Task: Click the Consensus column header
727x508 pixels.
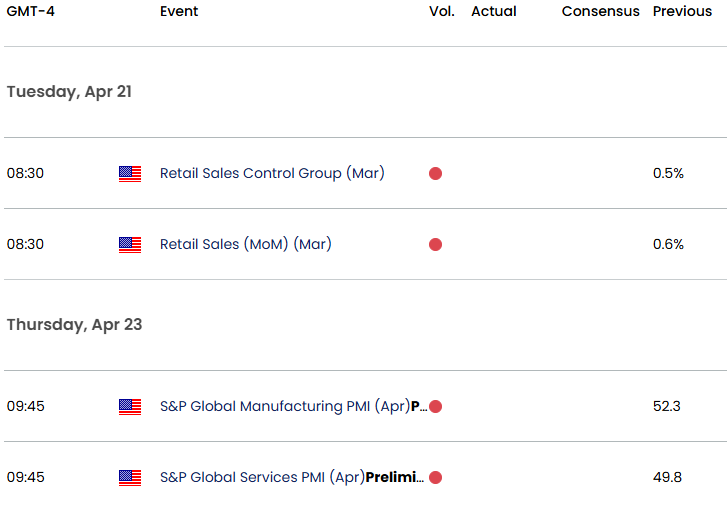Action: point(600,11)
